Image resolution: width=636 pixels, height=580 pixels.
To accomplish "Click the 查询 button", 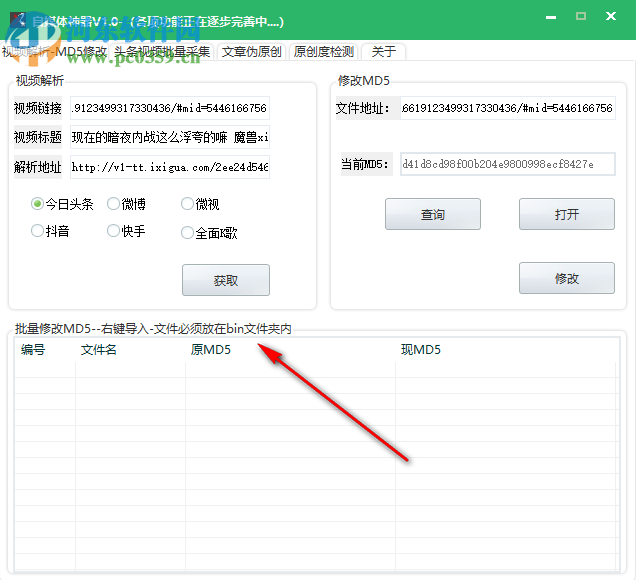I will (x=433, y=214).
